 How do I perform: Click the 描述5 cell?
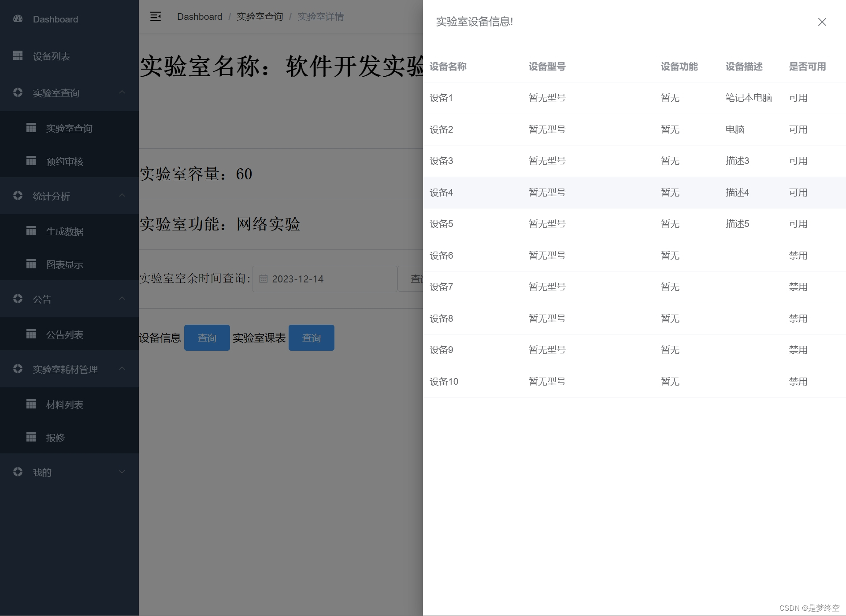coord(738,224)
